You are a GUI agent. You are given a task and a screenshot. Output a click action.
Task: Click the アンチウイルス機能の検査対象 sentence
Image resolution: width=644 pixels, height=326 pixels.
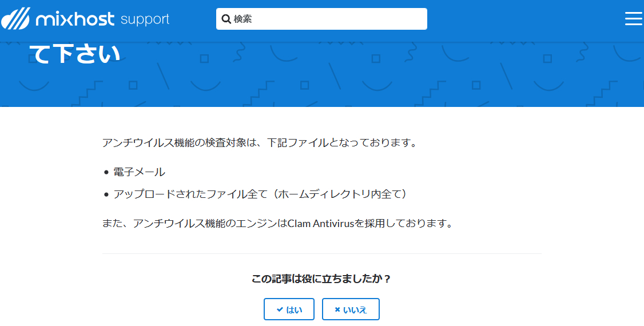260,144
